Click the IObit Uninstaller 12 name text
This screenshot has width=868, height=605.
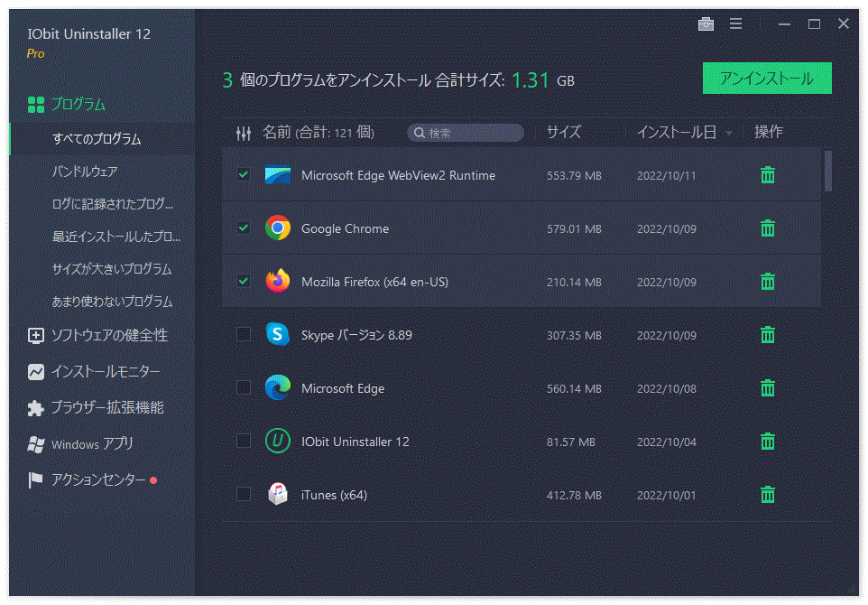[355, 442]
